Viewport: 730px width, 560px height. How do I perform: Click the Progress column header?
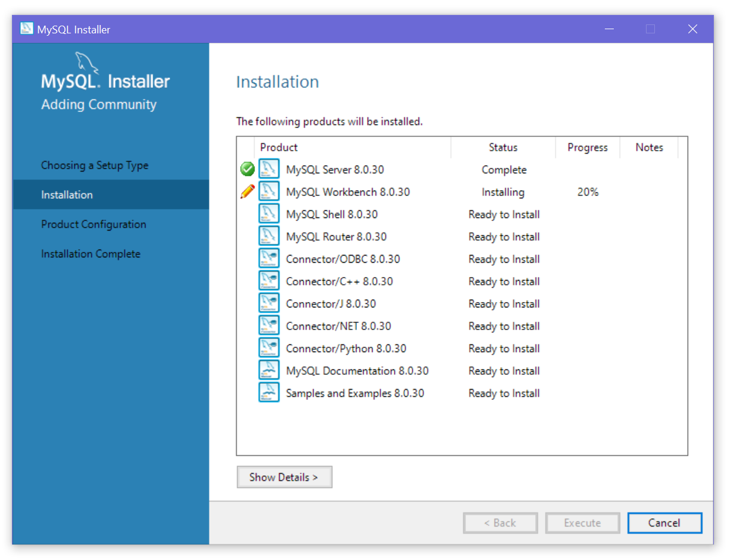(588, 147)
